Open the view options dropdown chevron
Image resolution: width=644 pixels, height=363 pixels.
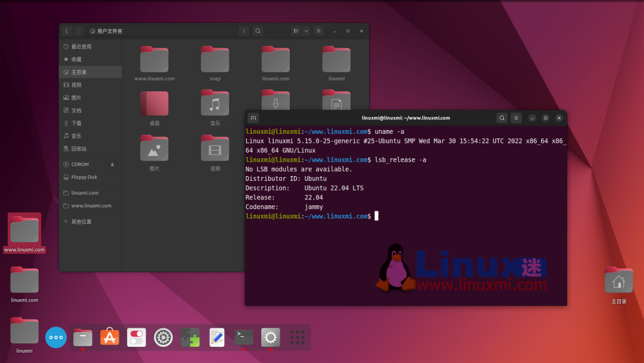[305, 30]
